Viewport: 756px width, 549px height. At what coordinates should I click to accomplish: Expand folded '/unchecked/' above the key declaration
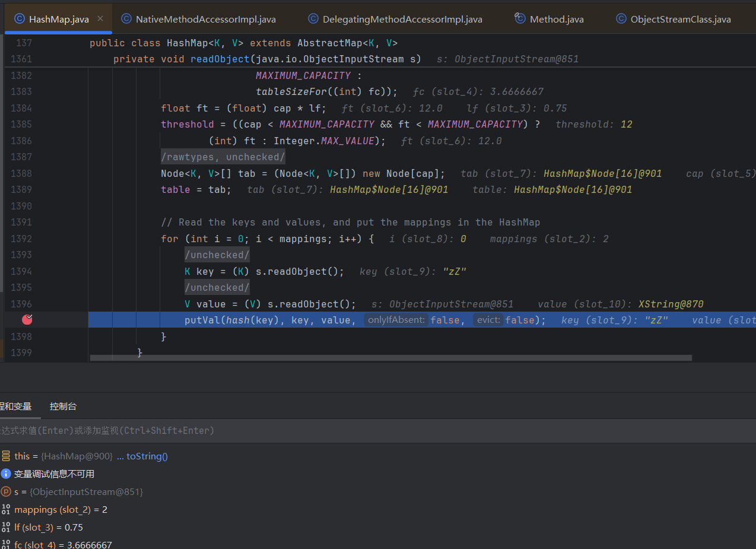pos(217,255)
